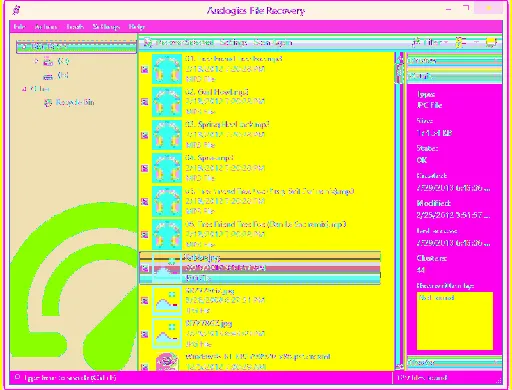Viewport: 512px width, 390px height.
Task: Click the Windows6.1 update package icon
Action: tap(167, 362)
